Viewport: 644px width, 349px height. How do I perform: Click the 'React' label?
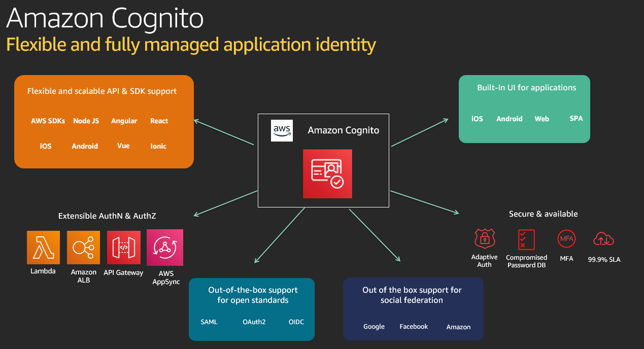[159, 121]
